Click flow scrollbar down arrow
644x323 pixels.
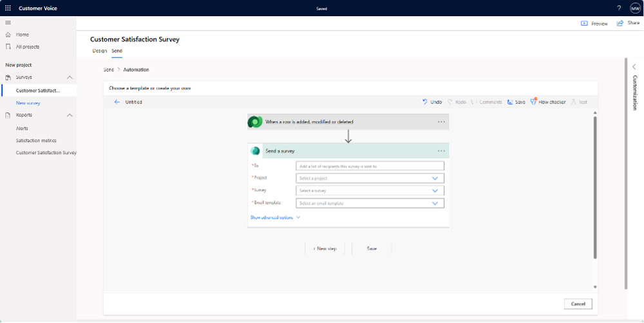point(595,288)
